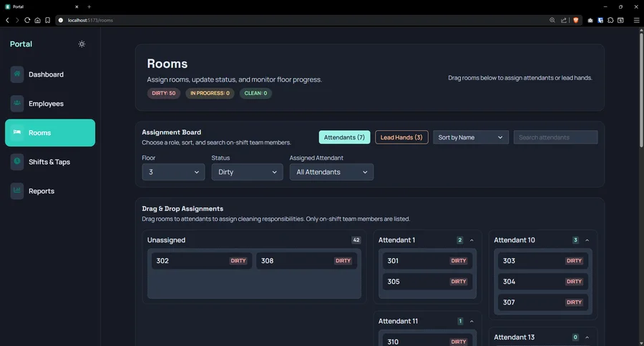
Task: Open the browser extensions puzzle icon
Action: [611, 20]
